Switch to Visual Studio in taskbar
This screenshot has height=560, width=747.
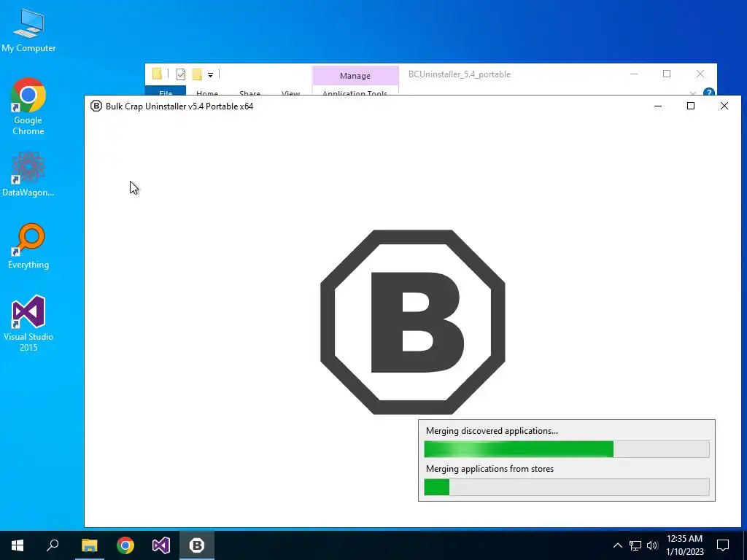(161, 545)
